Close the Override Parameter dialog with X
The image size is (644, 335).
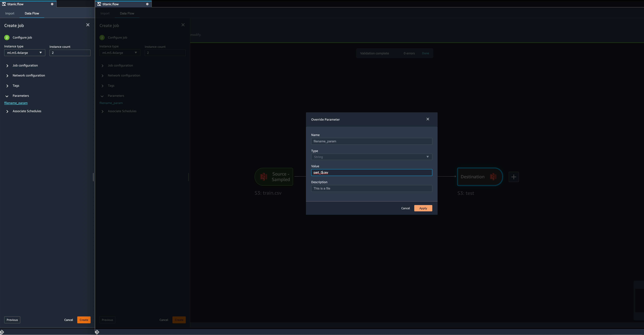428,119
